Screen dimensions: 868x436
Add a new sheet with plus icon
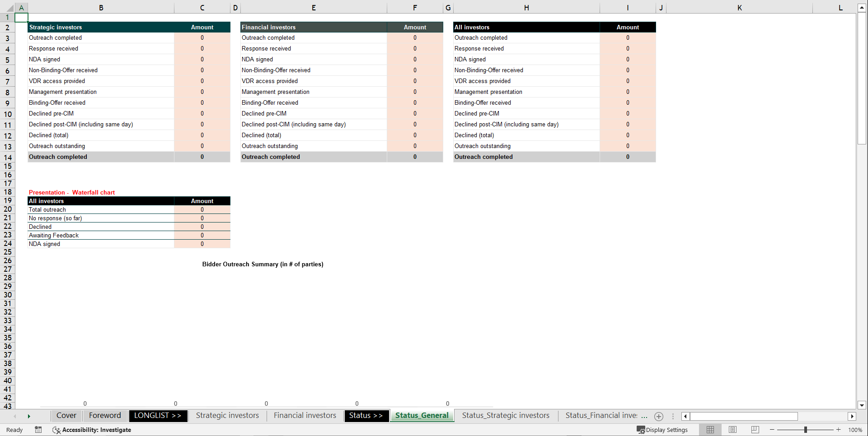659,416
